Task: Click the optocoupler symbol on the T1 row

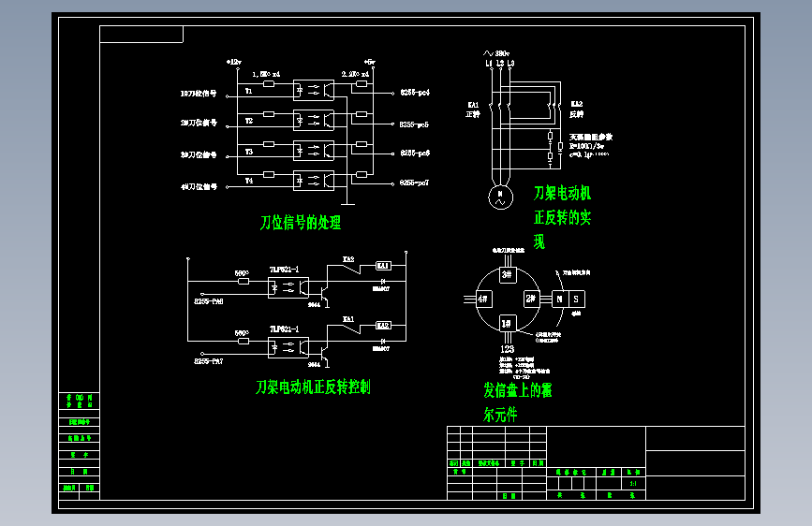Action: point(314,90)
